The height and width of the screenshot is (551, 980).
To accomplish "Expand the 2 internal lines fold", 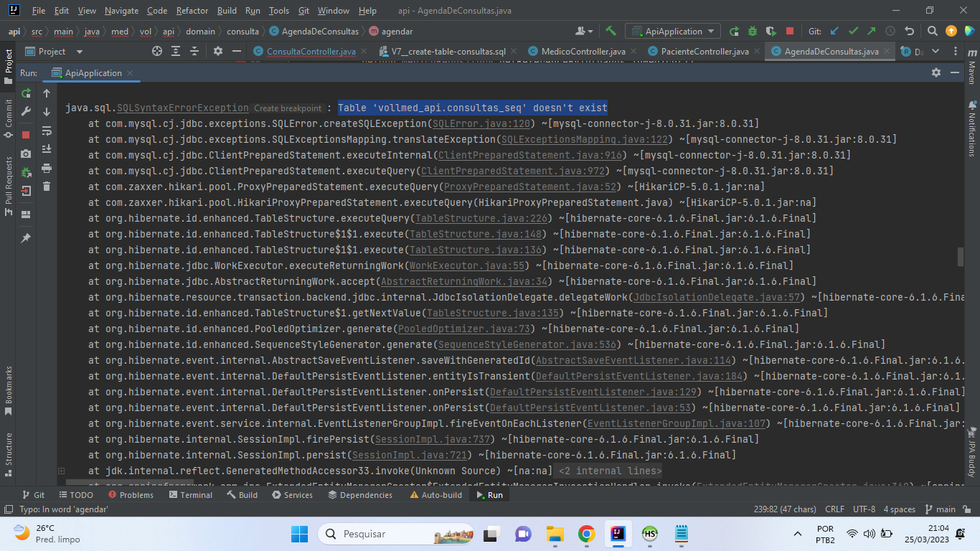I will click(x=609, y=471).
